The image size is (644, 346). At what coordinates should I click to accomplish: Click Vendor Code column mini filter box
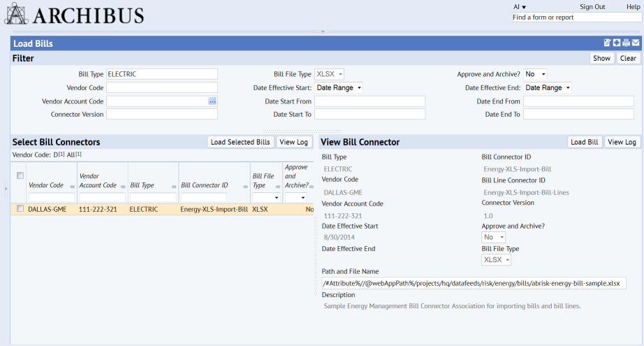pyautogui.click(x=52, y=198)
